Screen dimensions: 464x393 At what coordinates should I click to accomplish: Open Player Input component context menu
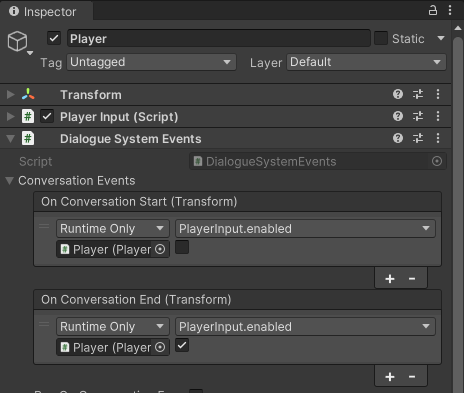coord(438,116)
